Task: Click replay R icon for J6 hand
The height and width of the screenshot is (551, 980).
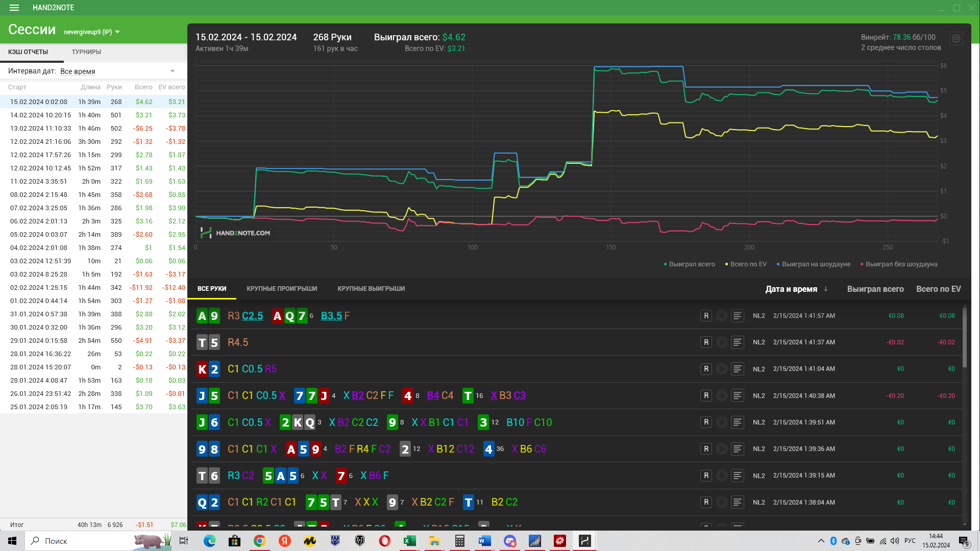Action: (x=706, y=422)
